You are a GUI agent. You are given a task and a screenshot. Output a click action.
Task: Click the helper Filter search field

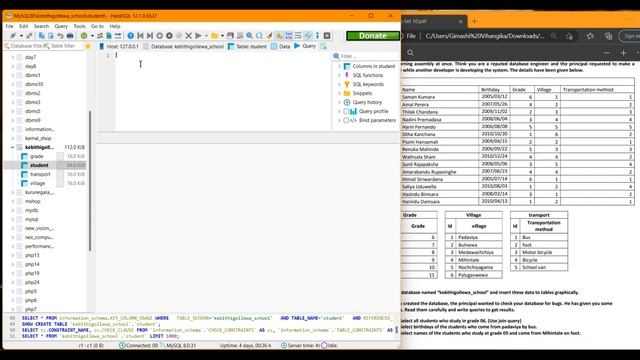click(x=366, y=56)
